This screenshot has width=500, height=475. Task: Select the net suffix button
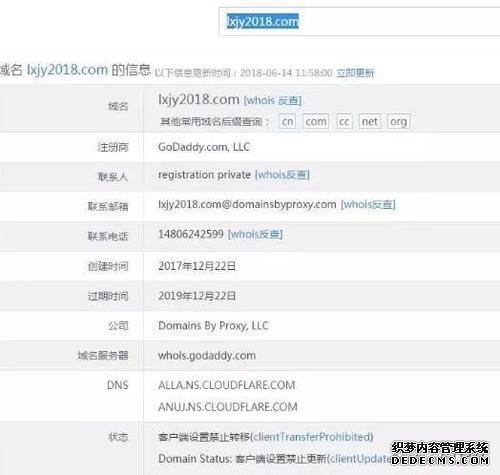click(x=370, y=122)
